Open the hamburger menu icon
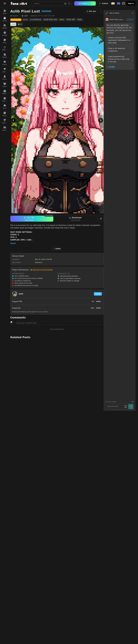Screen dimensions: 138x644 (x=5, y=4)
